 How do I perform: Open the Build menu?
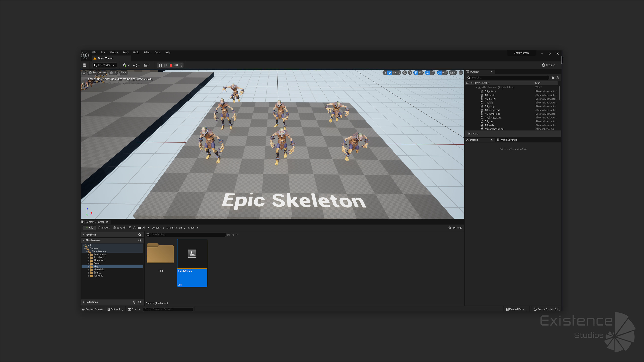tap(136, 52)
